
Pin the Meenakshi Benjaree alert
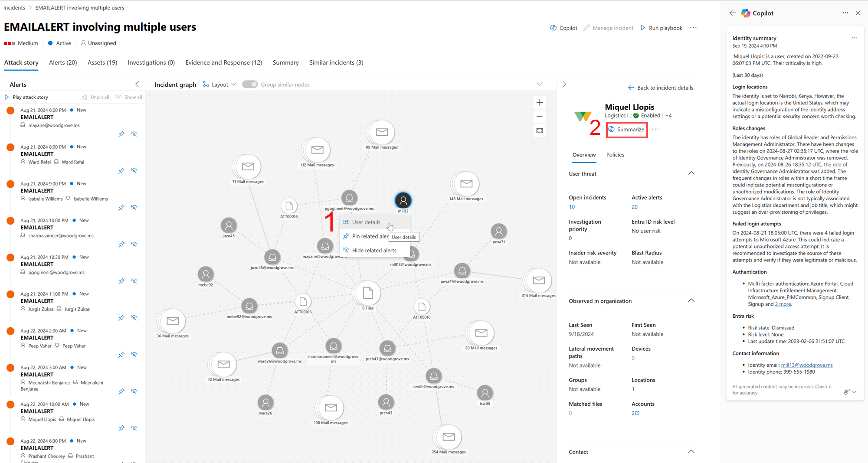pyautogui.click(x=121, y=391)
